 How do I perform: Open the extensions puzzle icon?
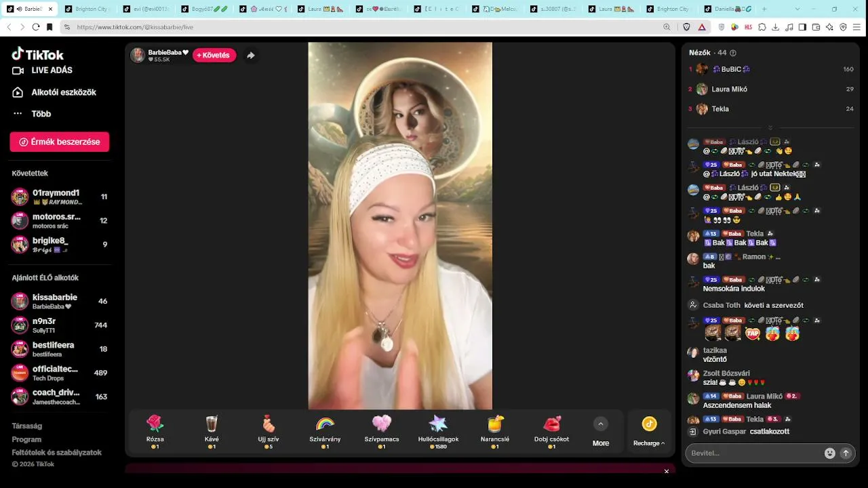click(x=762, y=27)
